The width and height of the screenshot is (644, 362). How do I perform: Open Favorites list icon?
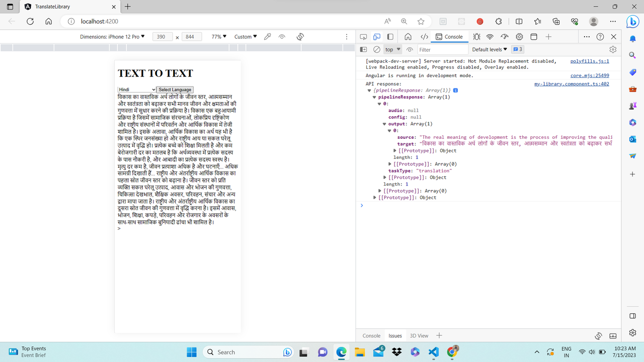tap(537, 21)
